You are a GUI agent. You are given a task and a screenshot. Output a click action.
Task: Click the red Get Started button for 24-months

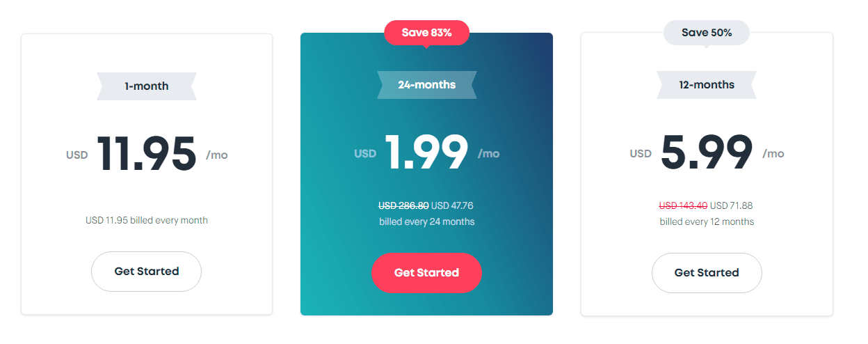pyautogui.click(x=426, y=273)
